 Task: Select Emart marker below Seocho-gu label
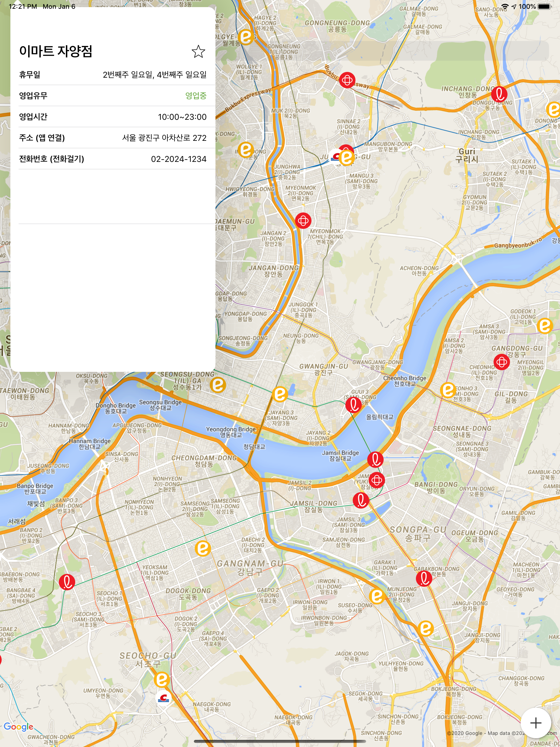pyautogui.click(x=161, y=679)
